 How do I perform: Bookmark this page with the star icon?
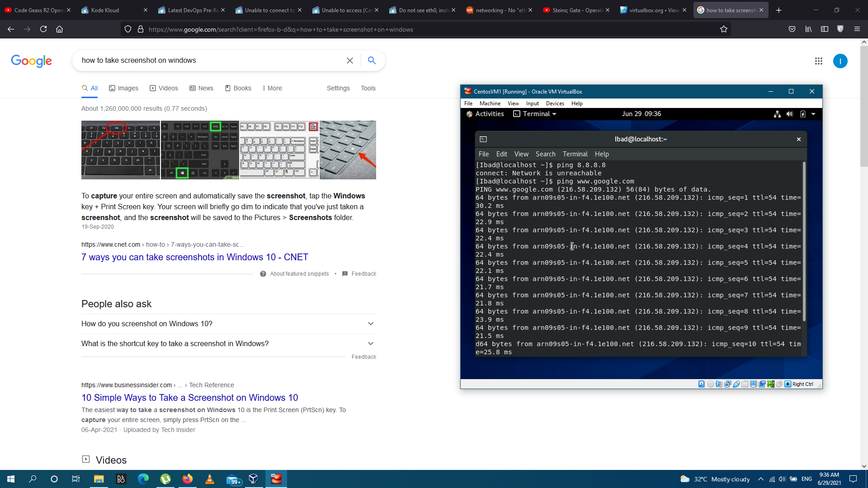(x=723, y=29)
